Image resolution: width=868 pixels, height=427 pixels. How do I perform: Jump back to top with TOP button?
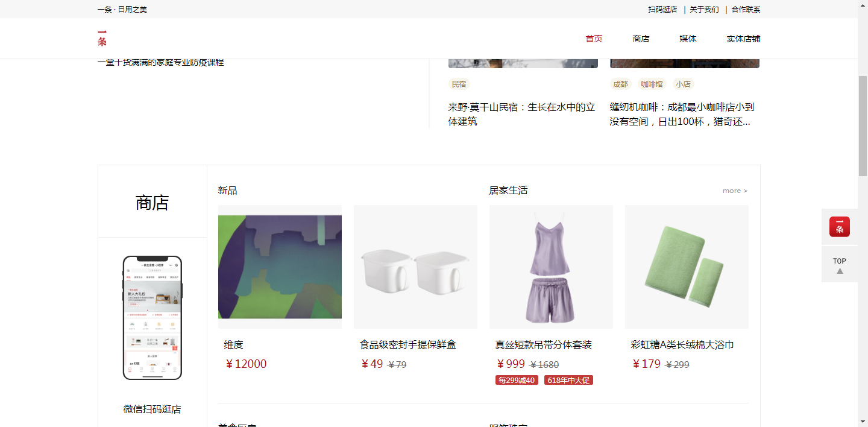coord(839,265)
